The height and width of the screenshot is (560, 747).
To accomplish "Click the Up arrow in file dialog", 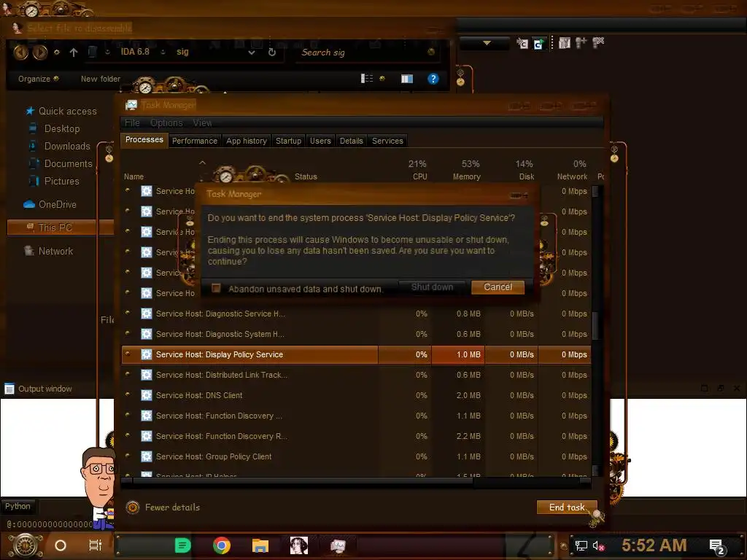I will point(74,52).
